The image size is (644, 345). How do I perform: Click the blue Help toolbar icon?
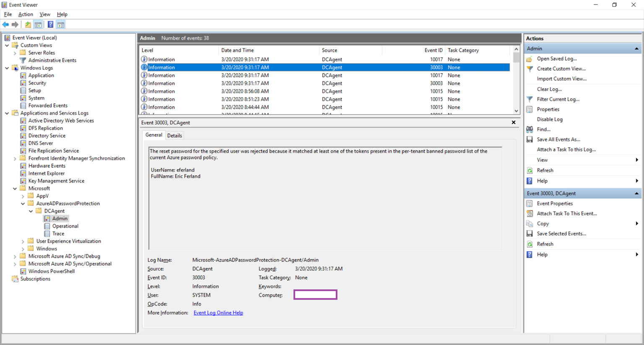tap(50, 25)
